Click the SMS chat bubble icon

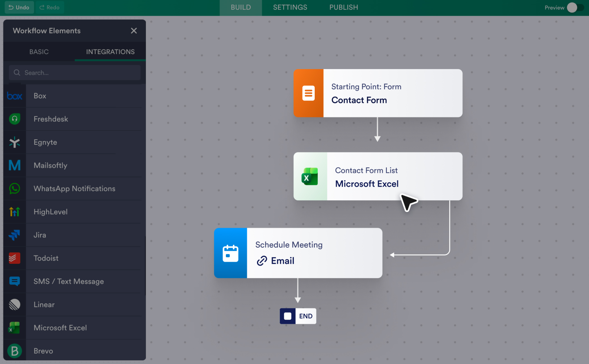point(15,281)
